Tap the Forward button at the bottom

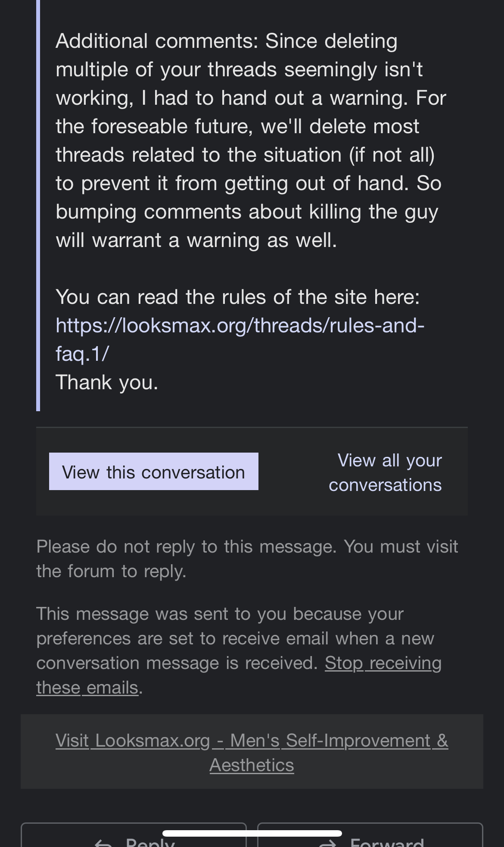tap(370, 835)
